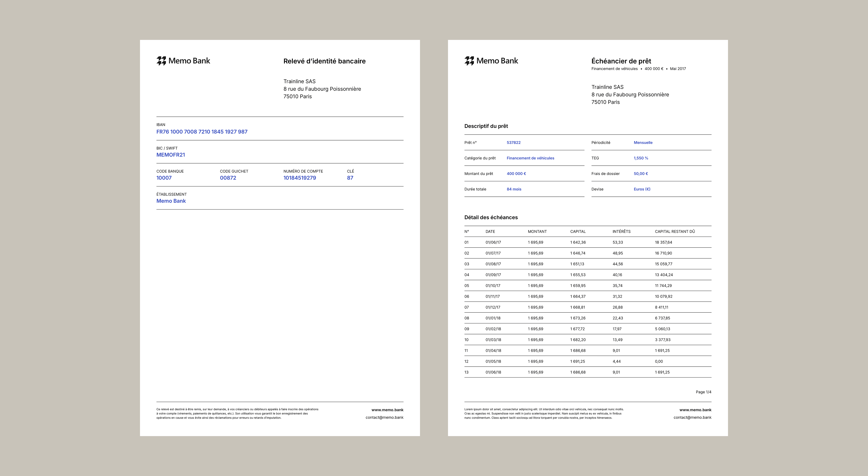Click the IBAN number value
868x476 pixels.
pyautogui.click(x=202, y=132)
